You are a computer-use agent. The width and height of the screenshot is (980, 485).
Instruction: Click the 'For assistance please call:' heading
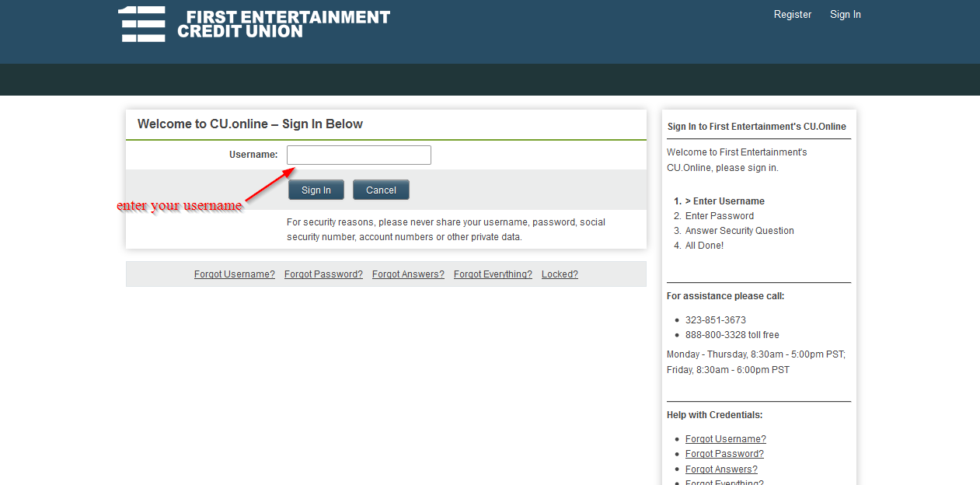[x=726, y=296]
